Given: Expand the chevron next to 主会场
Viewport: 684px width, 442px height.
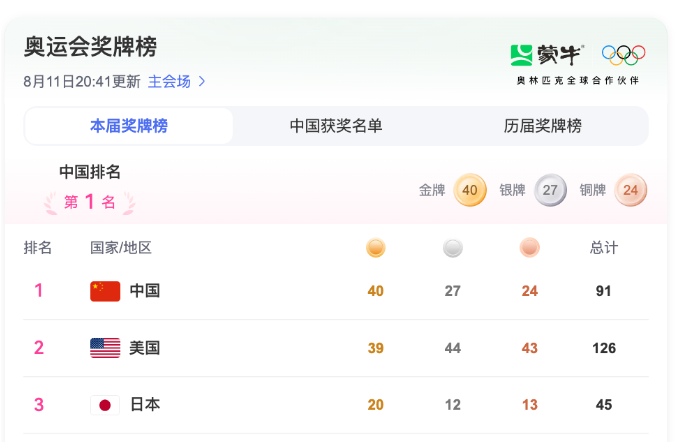Looking at the screenshot, I should [x=202, y=81].
